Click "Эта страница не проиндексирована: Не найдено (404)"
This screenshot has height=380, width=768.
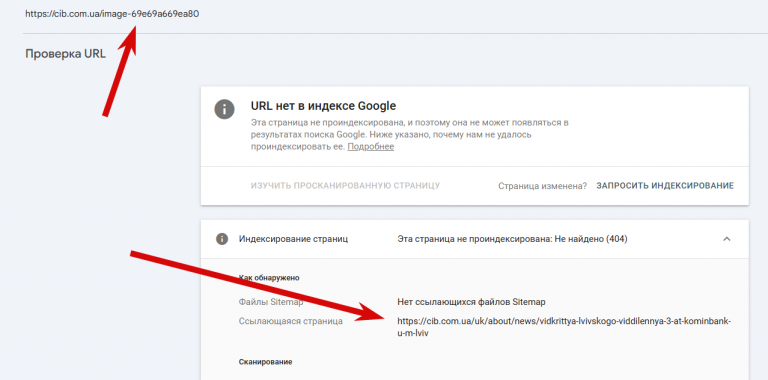click(512, 239)
